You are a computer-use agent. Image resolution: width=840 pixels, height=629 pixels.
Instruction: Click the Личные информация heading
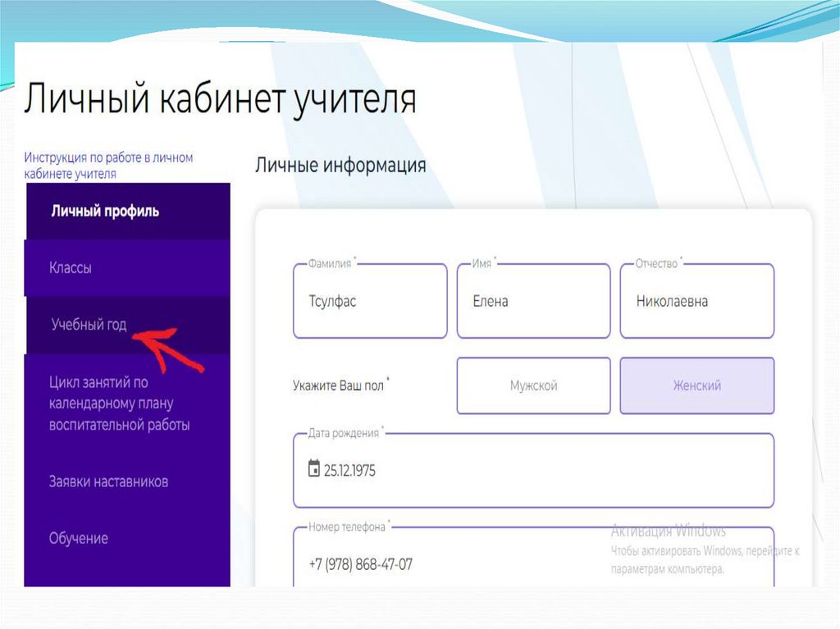point(340,165)
